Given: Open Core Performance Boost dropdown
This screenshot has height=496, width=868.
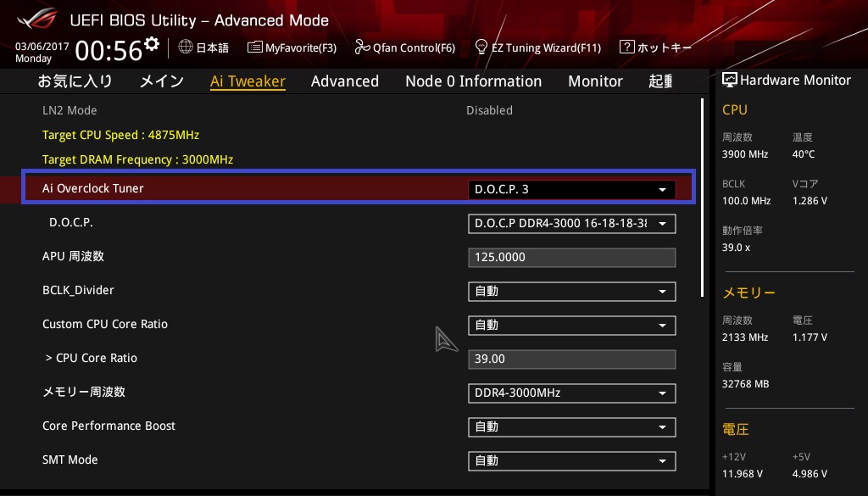Looking at the screenshot, I should [571, 427].
